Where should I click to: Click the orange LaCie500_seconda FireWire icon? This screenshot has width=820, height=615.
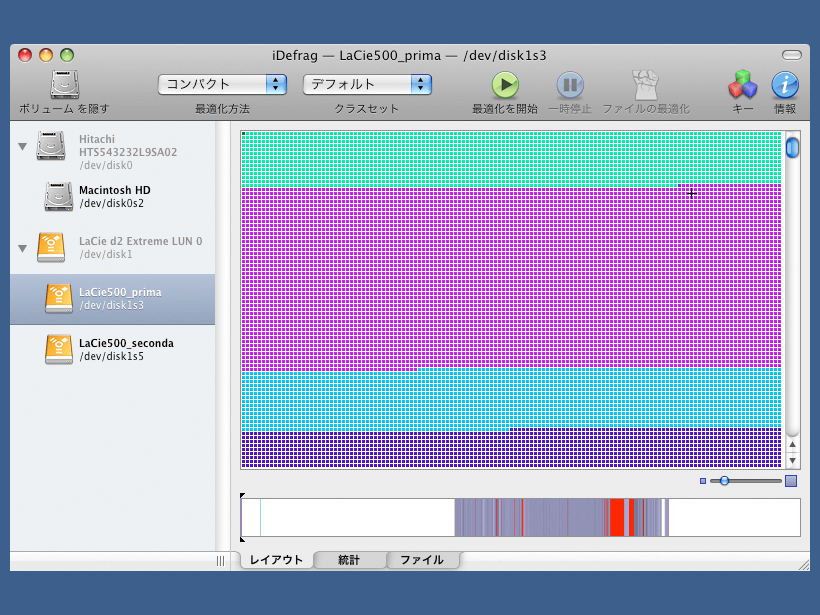pyautogui.click(x=59, y=349)
